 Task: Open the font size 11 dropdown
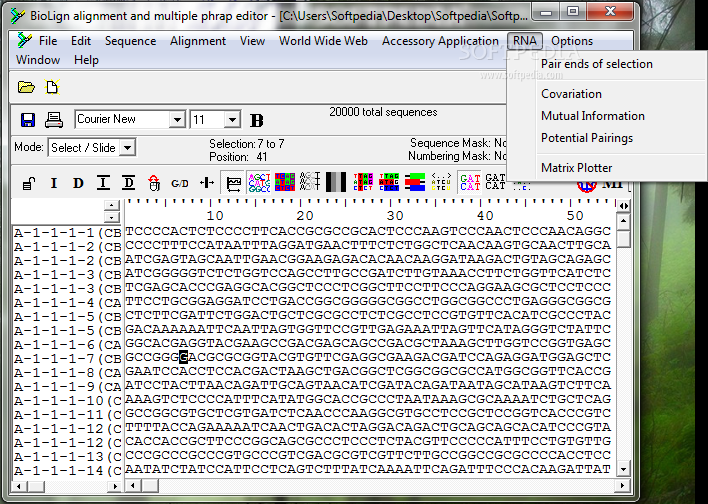[232, 120]
